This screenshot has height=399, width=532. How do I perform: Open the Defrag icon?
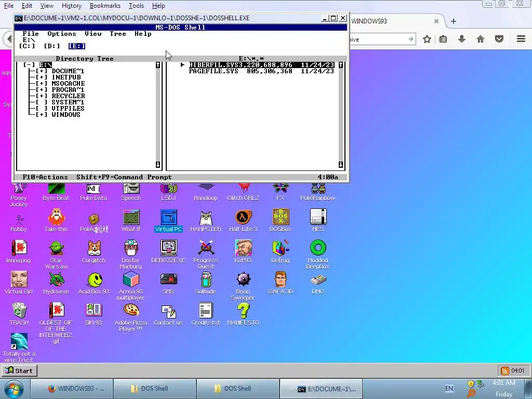280,252
